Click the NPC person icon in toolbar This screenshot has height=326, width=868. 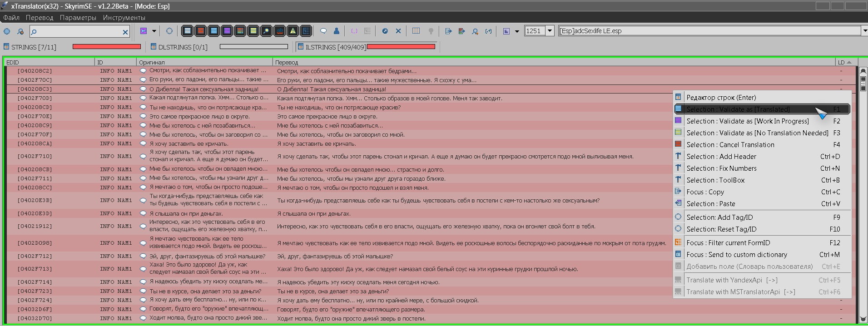[337, 31]
